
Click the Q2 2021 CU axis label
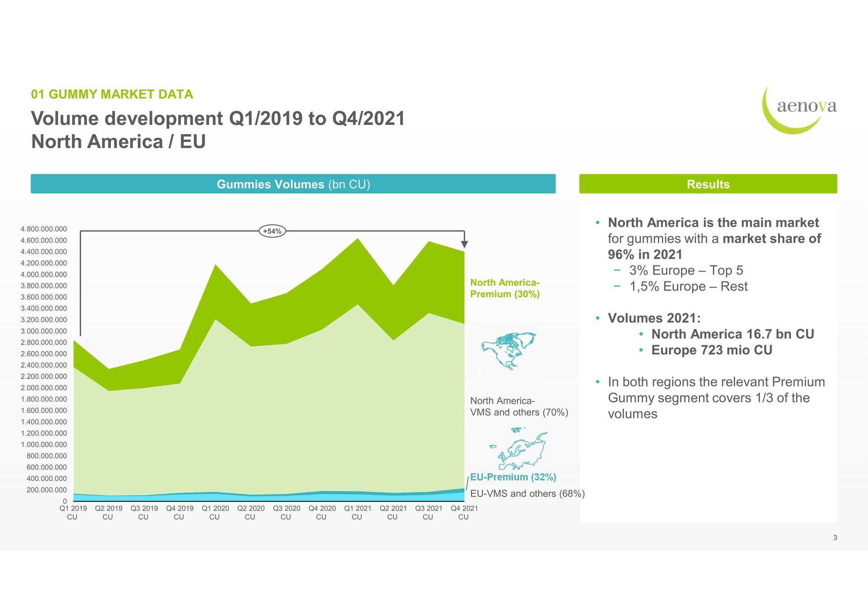pyautogui.click(x=393, y=513)
